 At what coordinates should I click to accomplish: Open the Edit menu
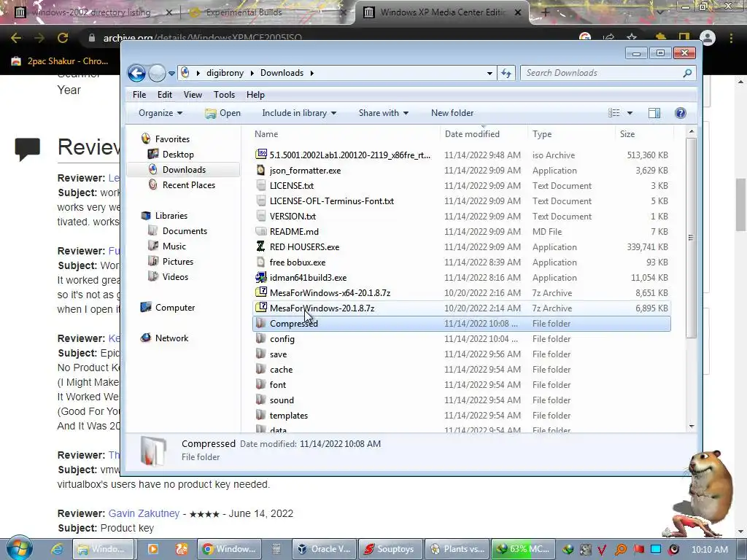point(165,95)
